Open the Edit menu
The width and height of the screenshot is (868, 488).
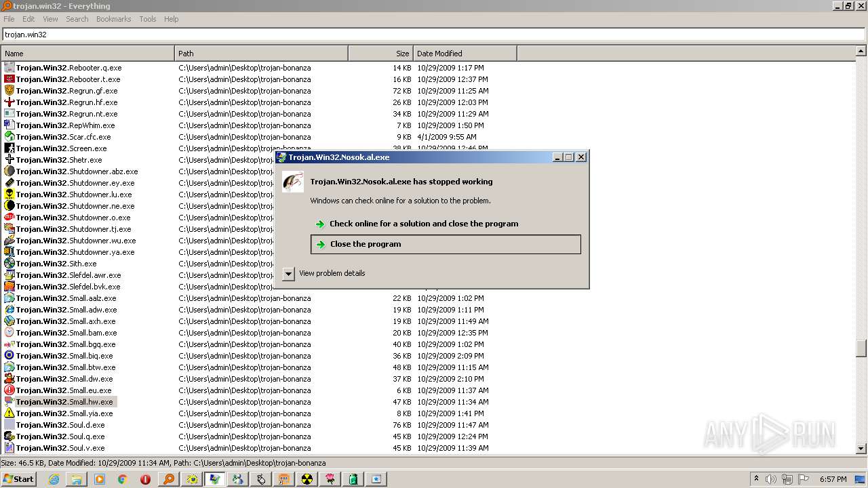(28, 19)
